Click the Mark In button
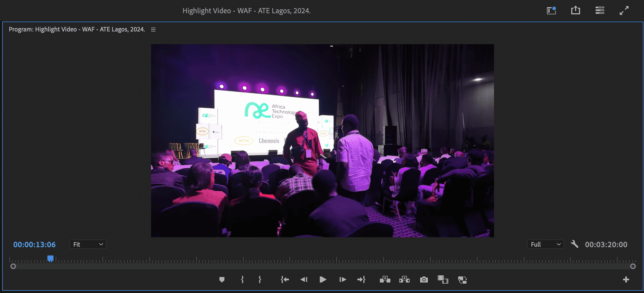 pos(242,280)
